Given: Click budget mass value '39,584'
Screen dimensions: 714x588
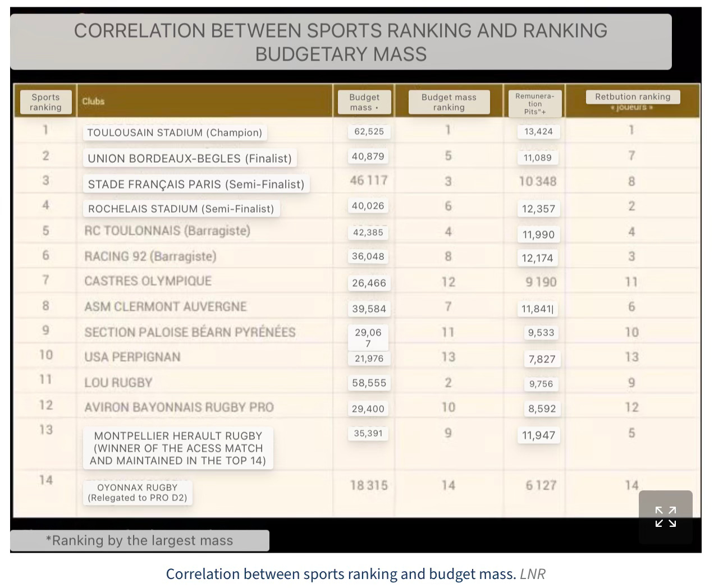Looking at the screenshot, I should [x=369, y=309].
